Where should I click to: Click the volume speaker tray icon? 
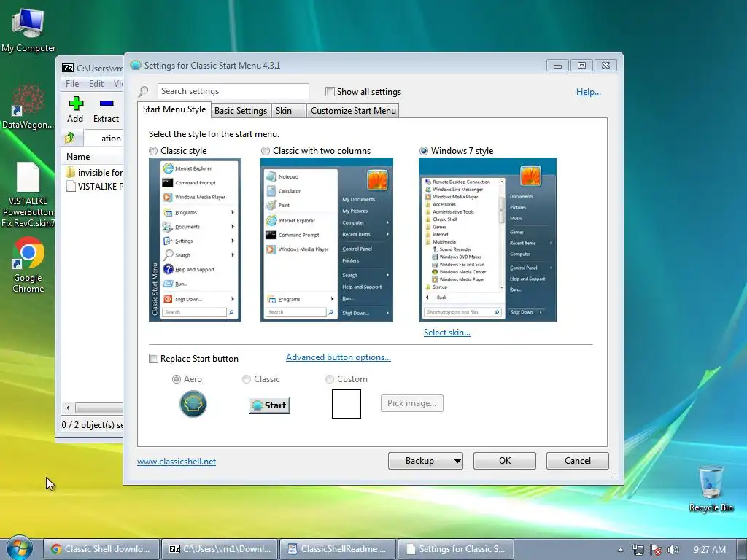[673, 550]
